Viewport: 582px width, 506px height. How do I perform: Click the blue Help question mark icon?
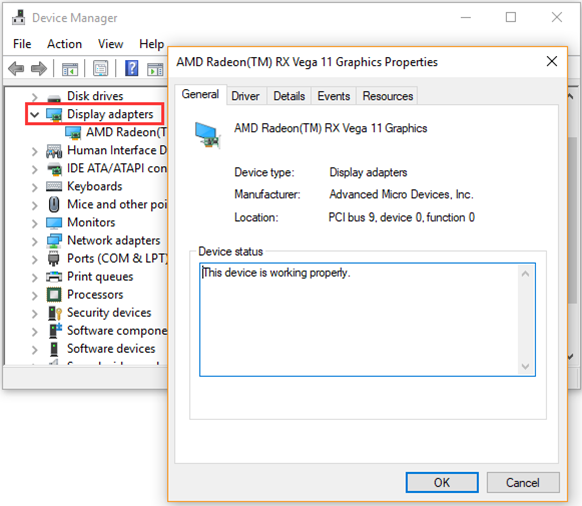(x=131, y=68)
